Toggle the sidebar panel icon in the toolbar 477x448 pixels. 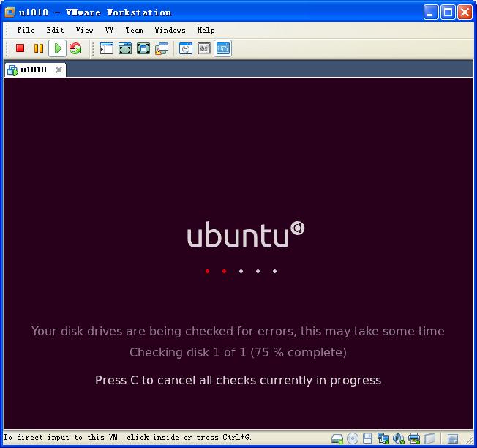tap(107, 48)
